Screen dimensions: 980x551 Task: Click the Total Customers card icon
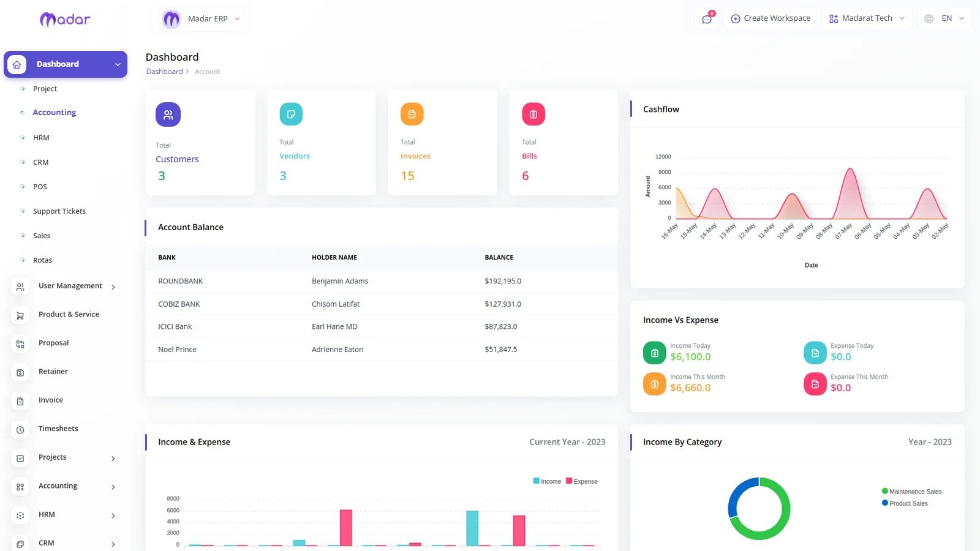tap(168, 114)
